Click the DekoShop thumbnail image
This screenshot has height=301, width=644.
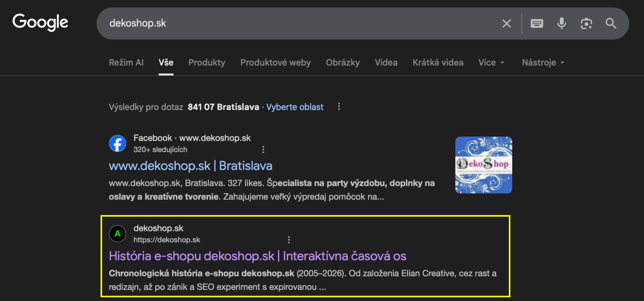(484, 165)
